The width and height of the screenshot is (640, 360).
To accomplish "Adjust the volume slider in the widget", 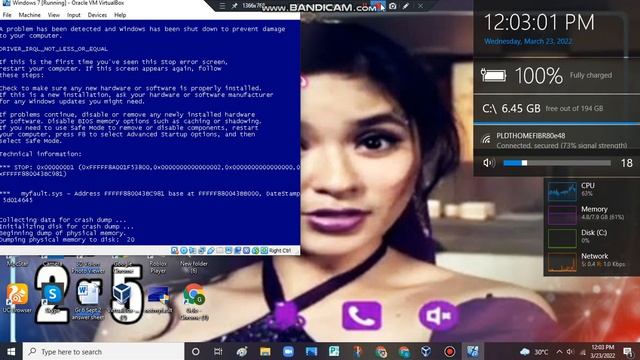I will pyautogui.click(x=557, y=163).
